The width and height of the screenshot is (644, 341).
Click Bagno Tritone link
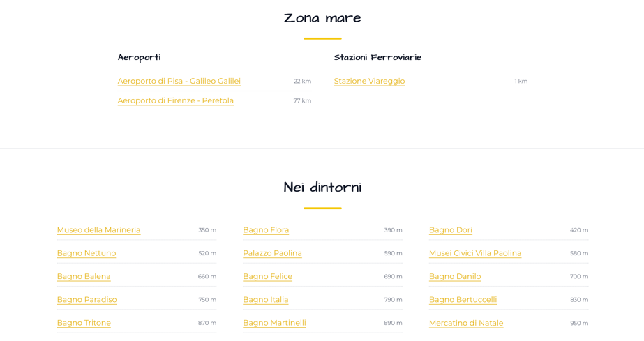[84, 323]
